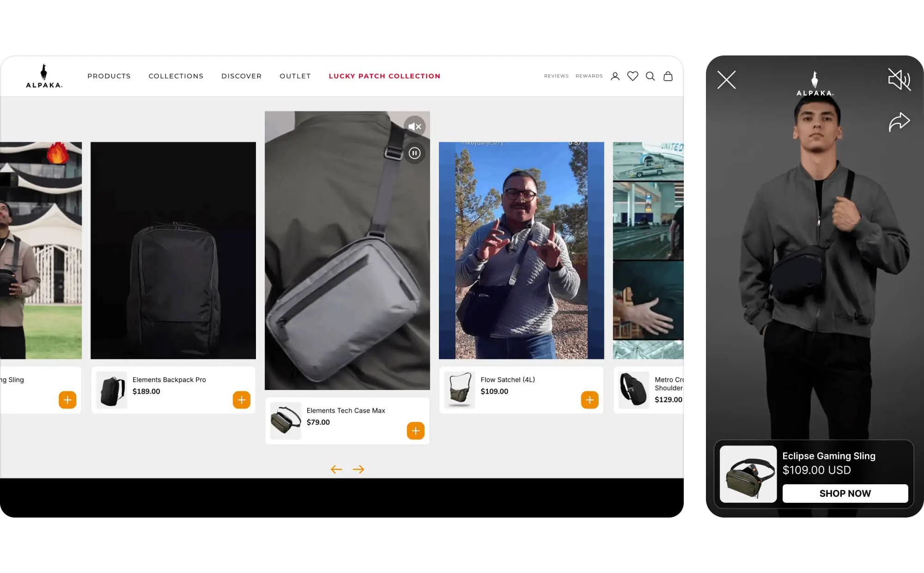924x573 pixels.
Task: Click the SHOP NOW button
Action: click(845, 493)
